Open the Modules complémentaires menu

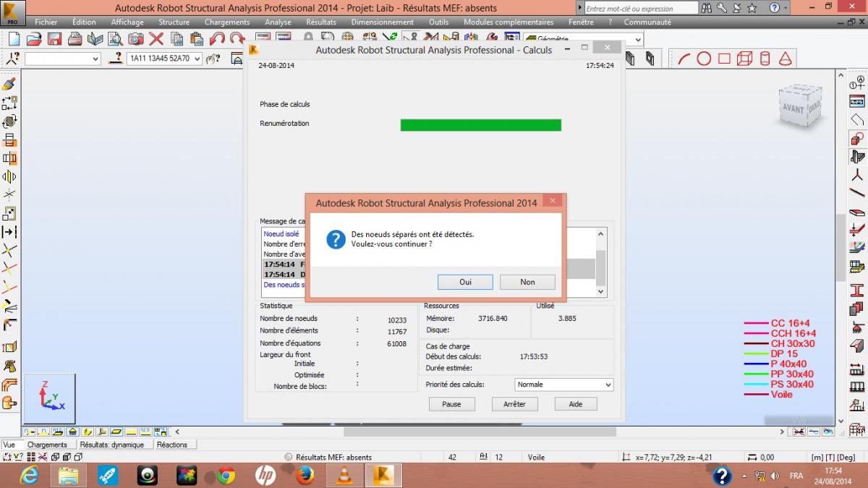[509, 22]
